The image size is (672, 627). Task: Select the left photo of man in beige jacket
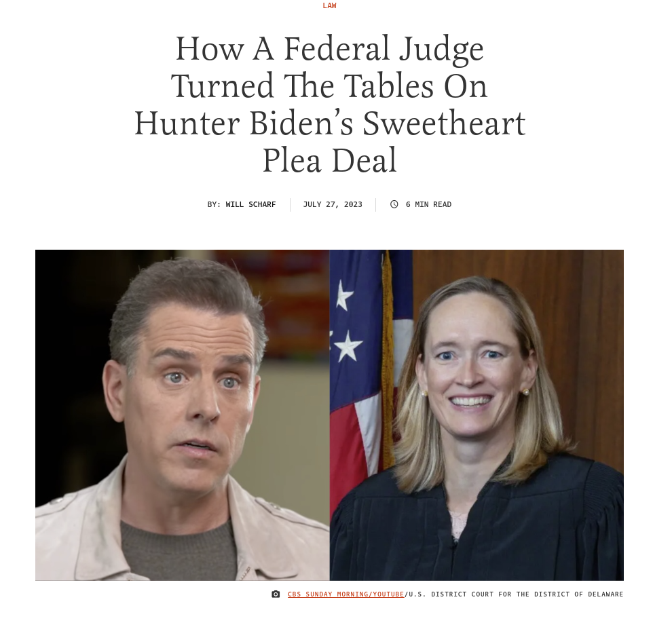click(x=182, y=415)
